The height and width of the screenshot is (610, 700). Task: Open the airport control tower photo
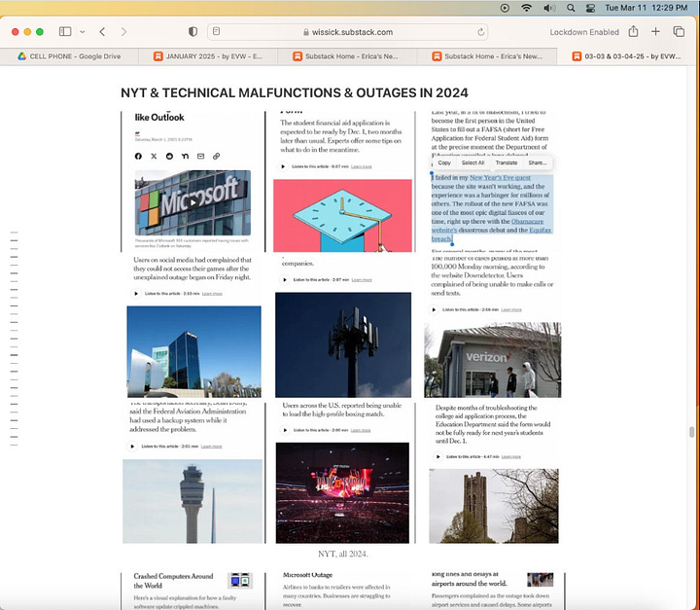click(x=192, y=501)
